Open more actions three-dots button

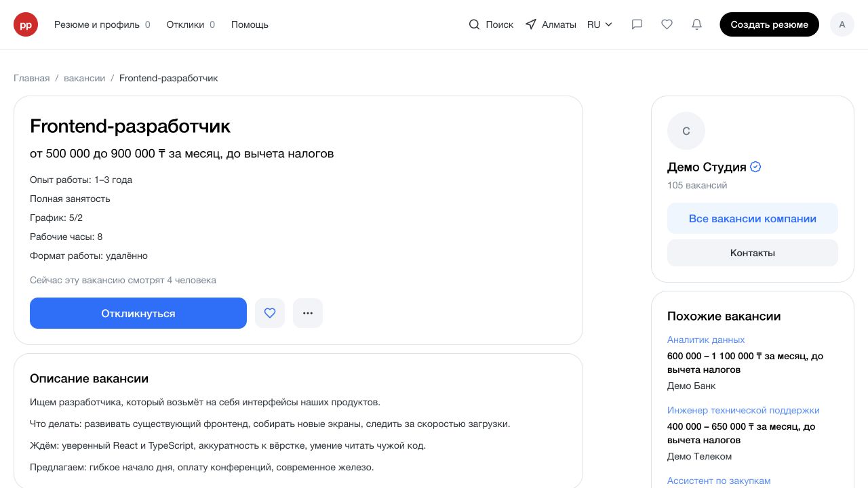coord(308,313)
